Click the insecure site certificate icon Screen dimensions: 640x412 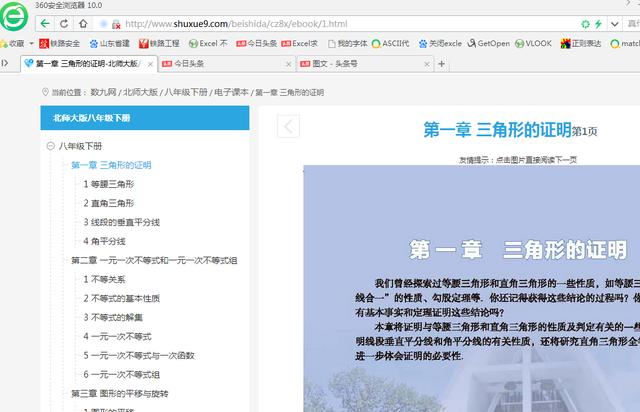pyautogui.click(x=116, y=24)
